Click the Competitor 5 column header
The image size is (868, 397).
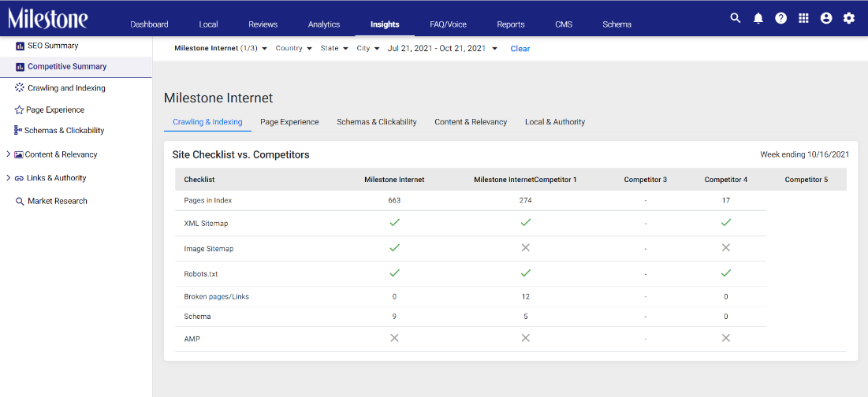click(x=806, y=180)
